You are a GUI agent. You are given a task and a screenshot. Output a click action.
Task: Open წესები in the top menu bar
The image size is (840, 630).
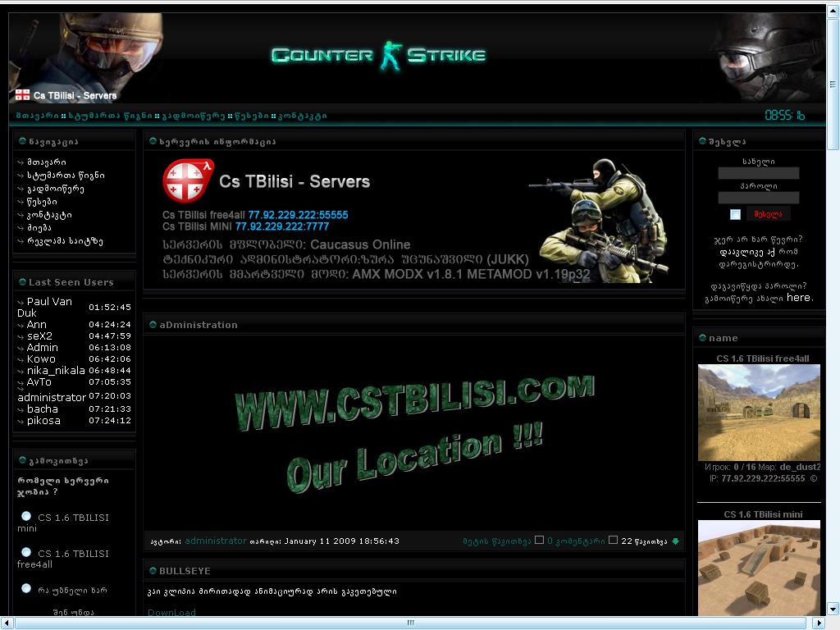251,116
